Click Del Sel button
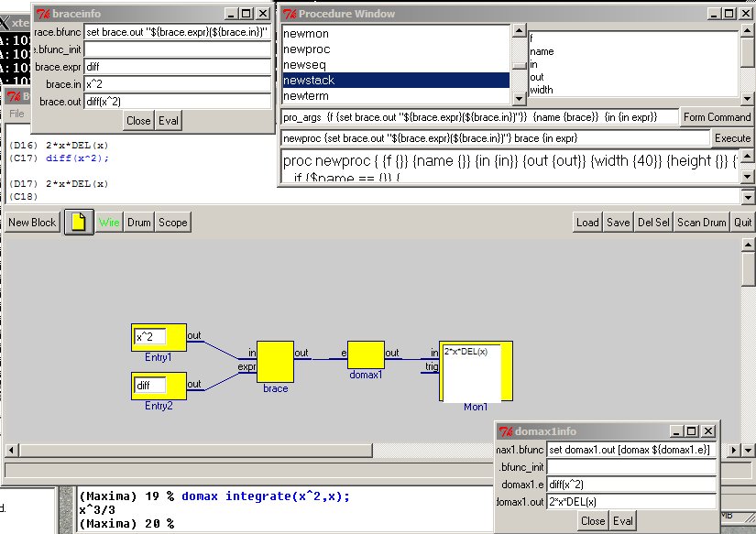 (x=653, y=223)
